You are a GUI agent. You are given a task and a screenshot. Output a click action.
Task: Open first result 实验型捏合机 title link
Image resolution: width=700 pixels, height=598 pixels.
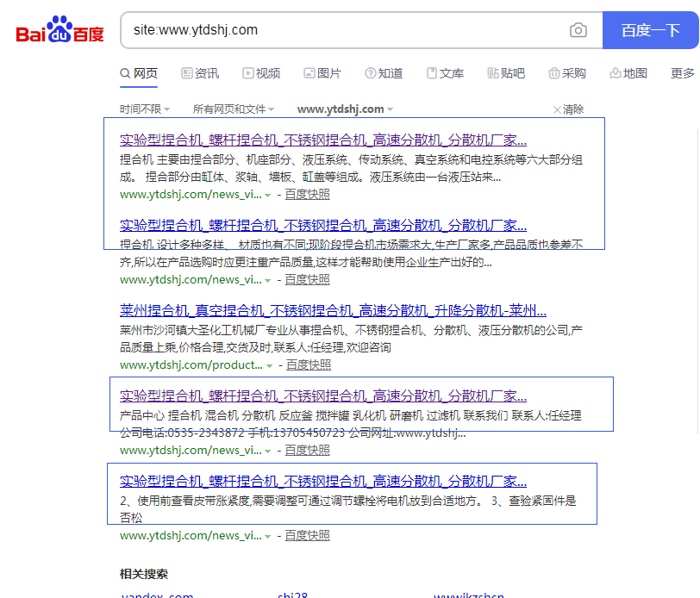tap(323, 140)
